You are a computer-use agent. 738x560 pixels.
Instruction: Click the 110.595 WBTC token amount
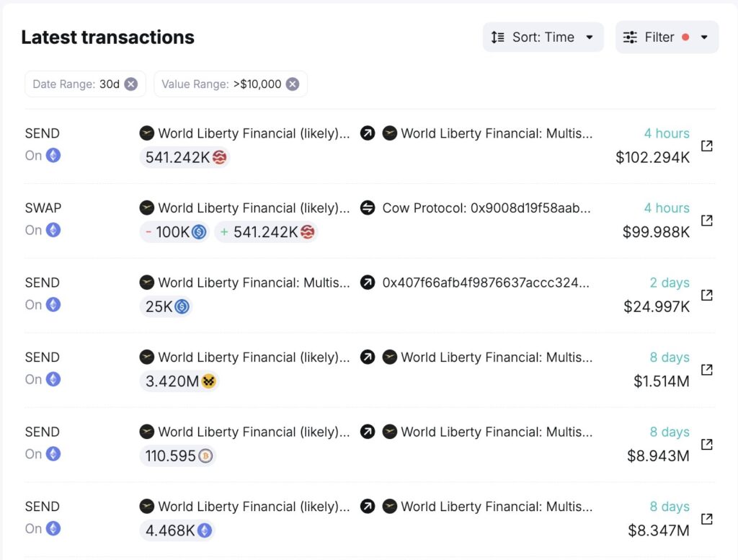(x=177, y=455)
